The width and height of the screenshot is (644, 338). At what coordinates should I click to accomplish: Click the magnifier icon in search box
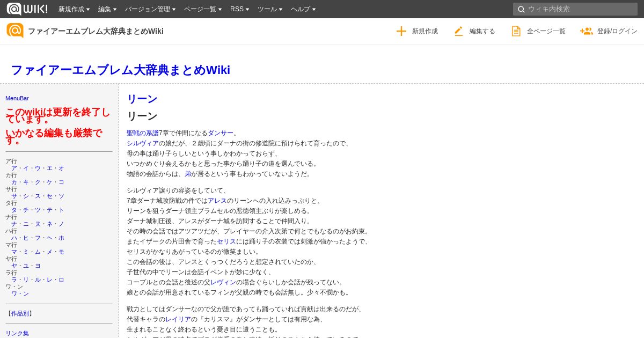pos(521,9)
